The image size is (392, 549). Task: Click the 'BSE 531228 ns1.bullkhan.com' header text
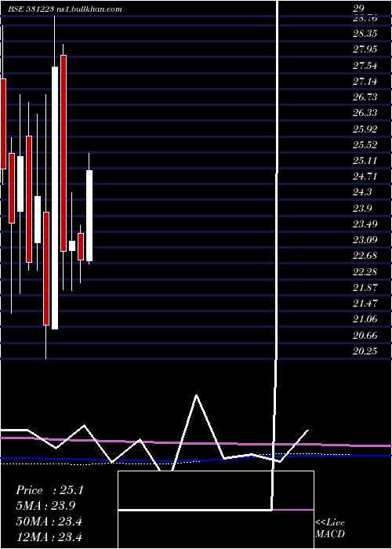pos(65,9)
